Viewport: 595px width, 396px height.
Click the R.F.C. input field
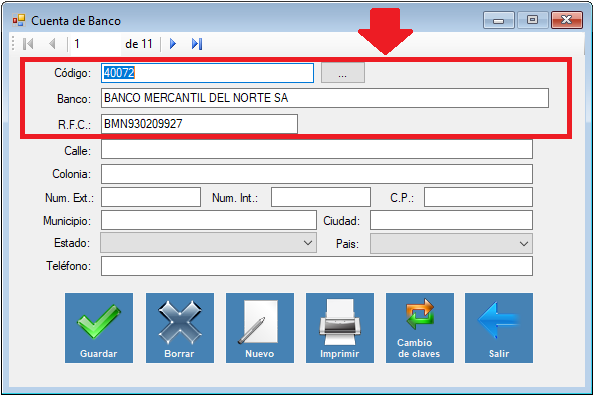click(x=199, y=124)
